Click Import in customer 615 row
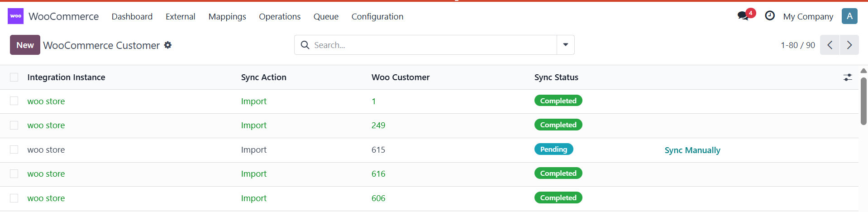This screenshot has height=212, width=868. coord(254,149)
